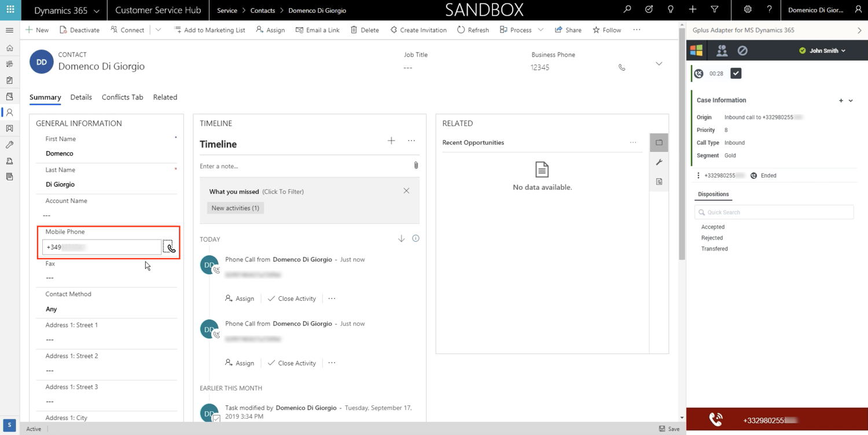Click Save in the status bar
868x435 pixels.
(x=669, y=429)
